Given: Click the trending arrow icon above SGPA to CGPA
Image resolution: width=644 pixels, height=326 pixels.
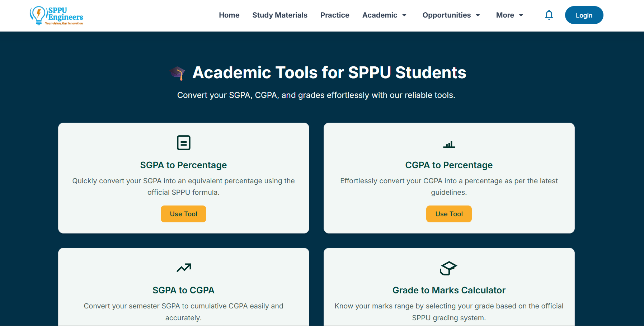Looking at the screenshot, I should [184, 268].
